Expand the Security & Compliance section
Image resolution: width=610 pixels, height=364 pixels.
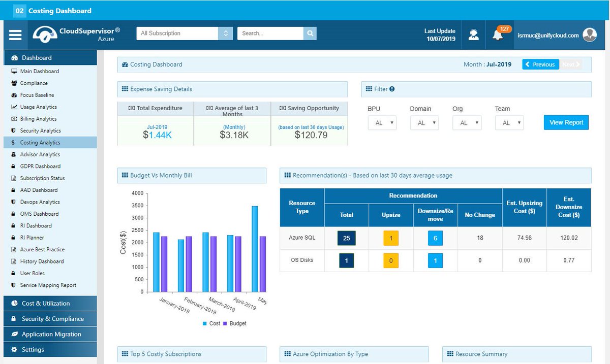(50, 319)
